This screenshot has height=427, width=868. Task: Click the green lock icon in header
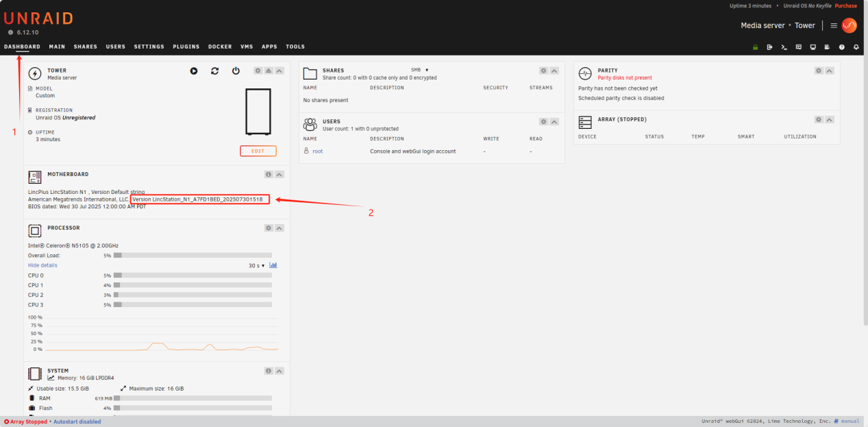[x=755, y=47]
